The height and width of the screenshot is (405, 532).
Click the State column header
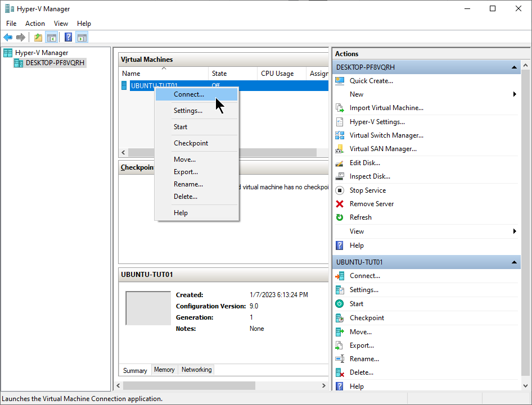pos(233,73)
